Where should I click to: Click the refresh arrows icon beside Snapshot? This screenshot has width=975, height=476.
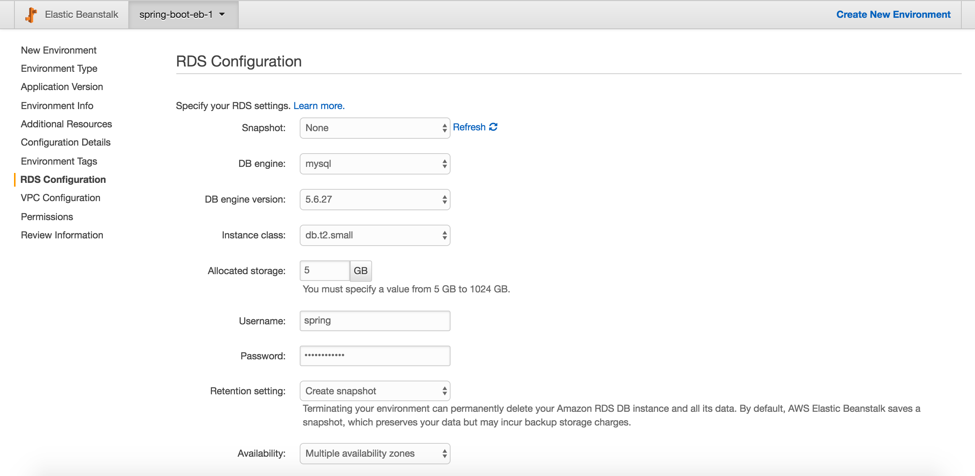(x=493, y=127)
